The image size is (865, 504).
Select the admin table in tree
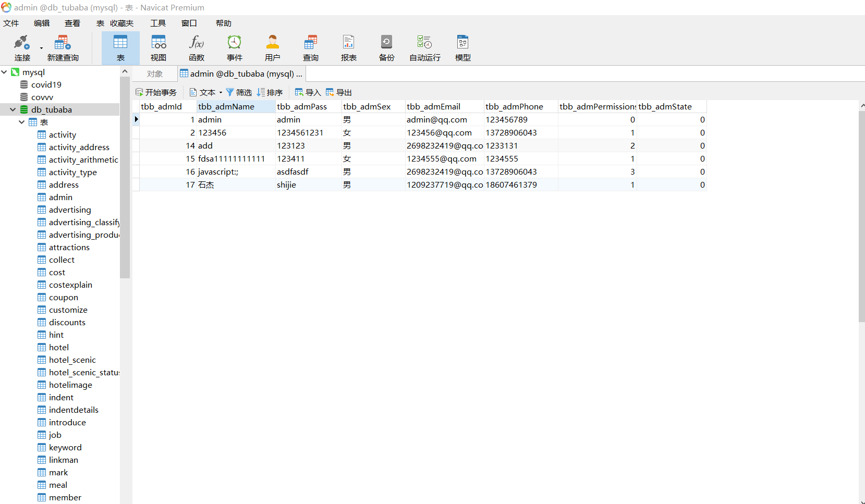60,197
